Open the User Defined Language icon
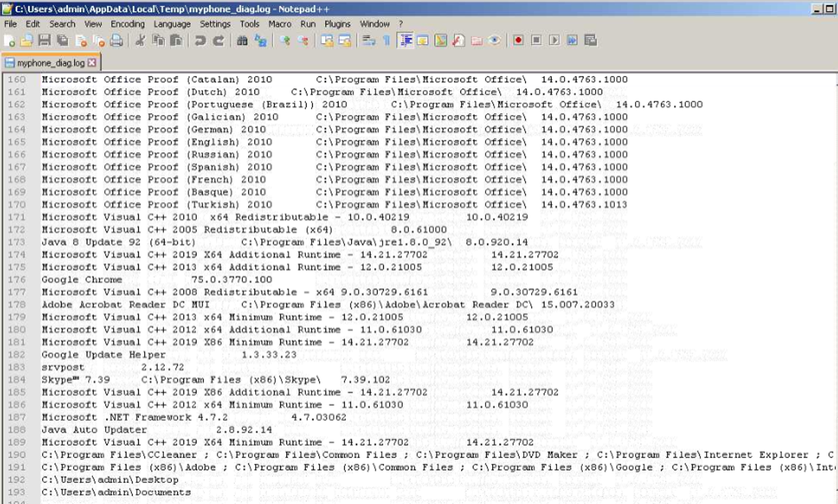The width and height of the screenshot is (838, 504). tap(423, 41)
